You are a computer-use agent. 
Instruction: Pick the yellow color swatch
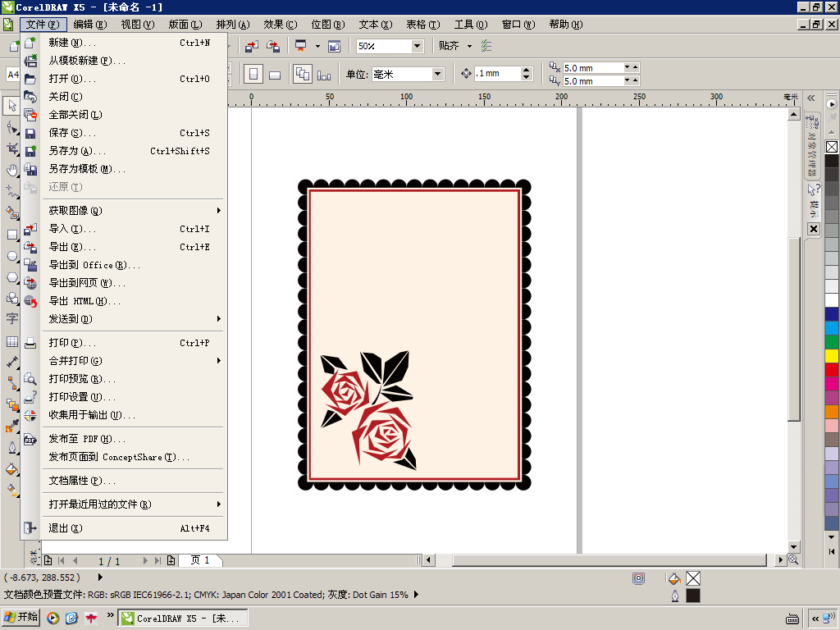[x=832, y=356]
